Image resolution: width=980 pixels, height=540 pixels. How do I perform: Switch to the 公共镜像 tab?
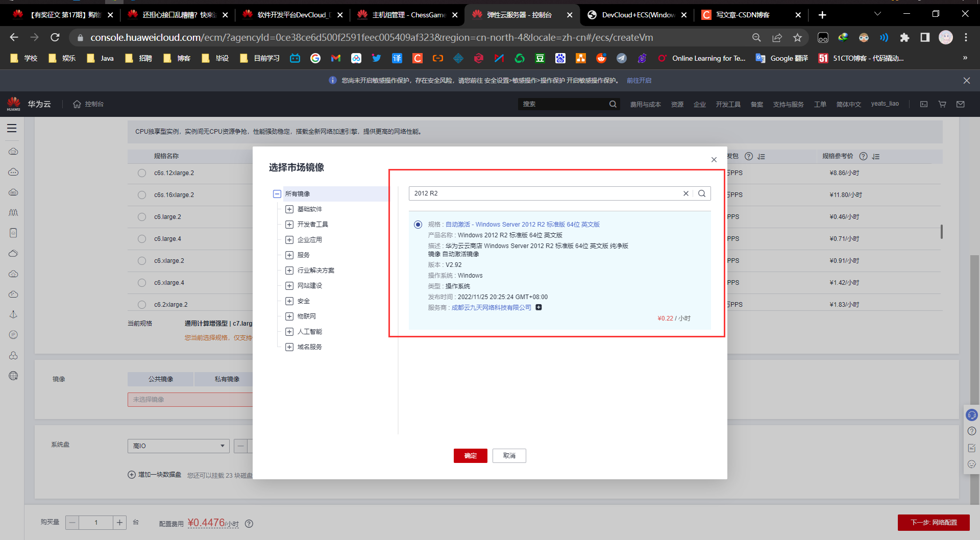point(161,379)
